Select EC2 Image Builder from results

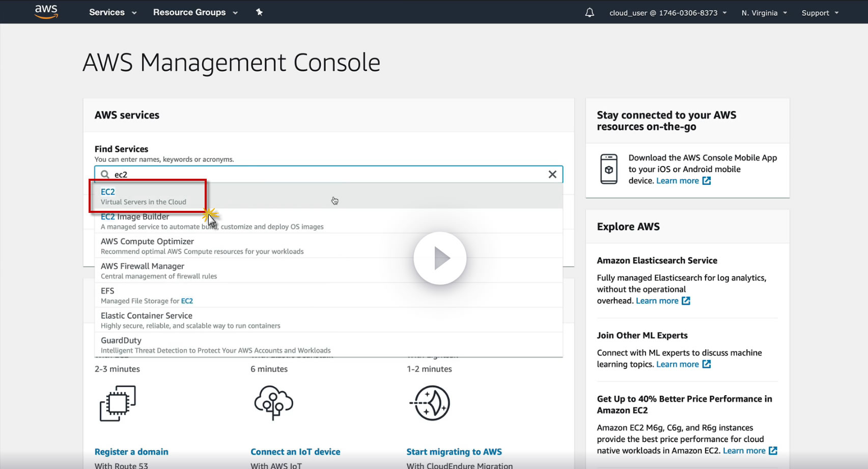(135, 217)
